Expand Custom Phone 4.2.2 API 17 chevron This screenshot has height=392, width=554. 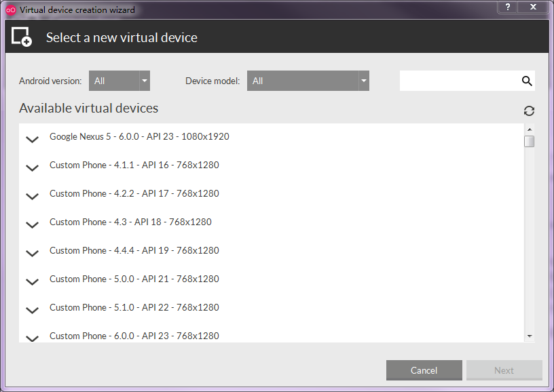32,197
